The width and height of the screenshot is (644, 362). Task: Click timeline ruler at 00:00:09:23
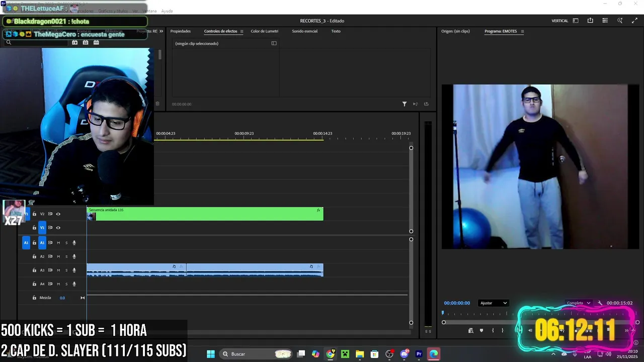click(244, 133)
